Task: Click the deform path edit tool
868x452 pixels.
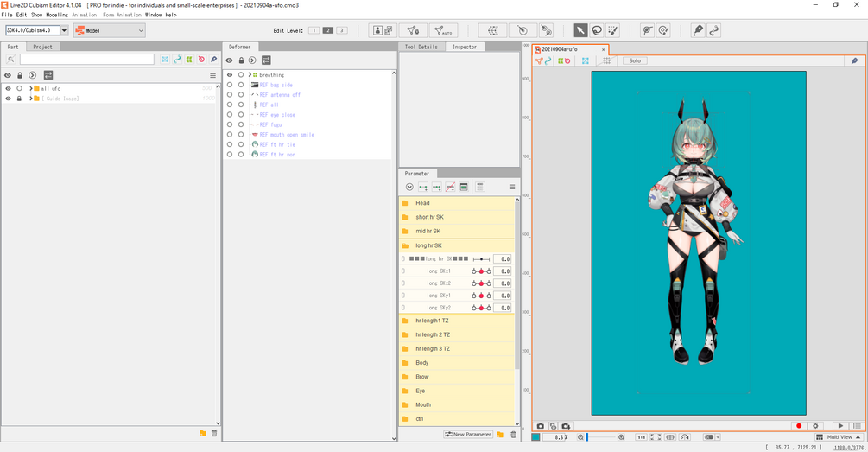Action: click(x=647, y=30)
